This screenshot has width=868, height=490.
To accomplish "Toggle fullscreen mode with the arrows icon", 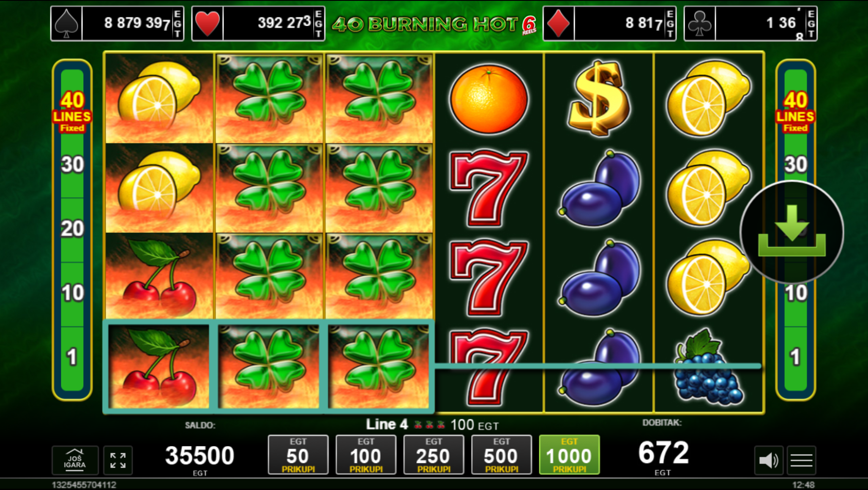I will (118, 460).
